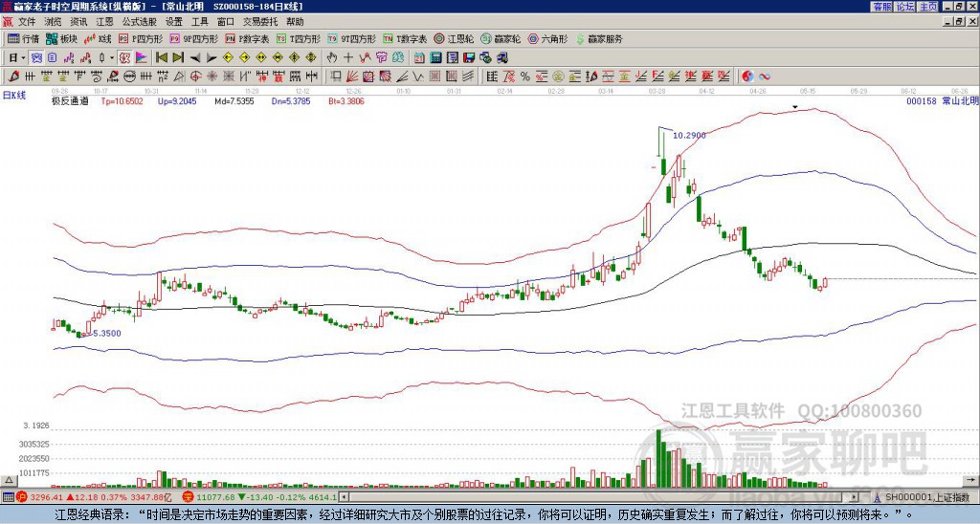Click the truck icon in toolbar
Image resolution: width=980 pixels, height=524 pixels.
point(502,57)
